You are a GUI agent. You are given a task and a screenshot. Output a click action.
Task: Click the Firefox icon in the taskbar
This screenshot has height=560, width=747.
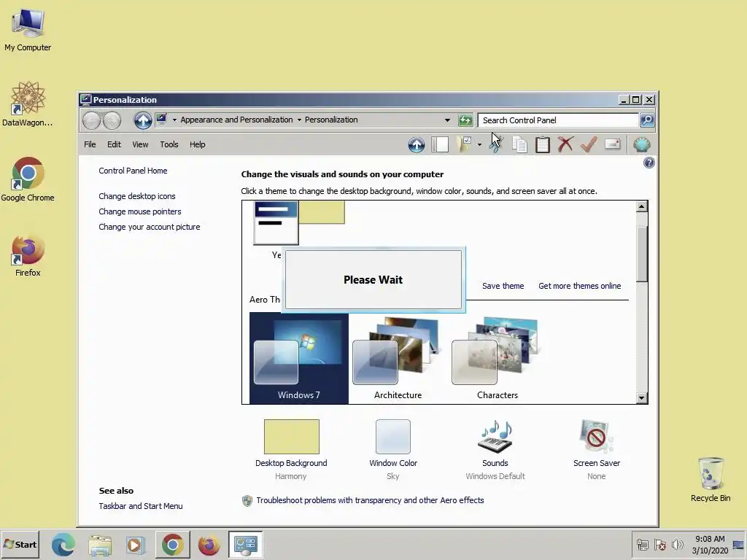click(x=209, y=545)
